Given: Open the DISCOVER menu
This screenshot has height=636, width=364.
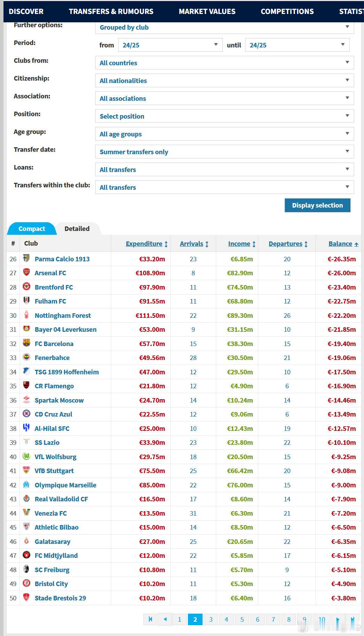Looking at the screenshot, I should click(x=26, y=12).
